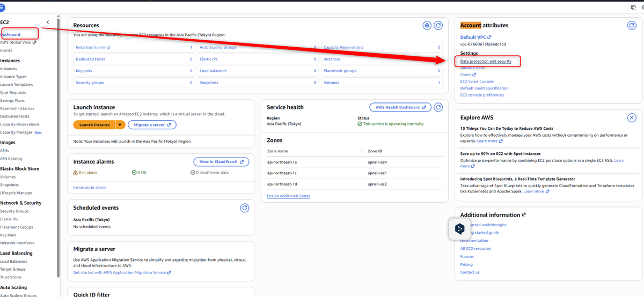Open Data protection and security setting
Viewport: 644px width, 297px height.
point(486,61)
